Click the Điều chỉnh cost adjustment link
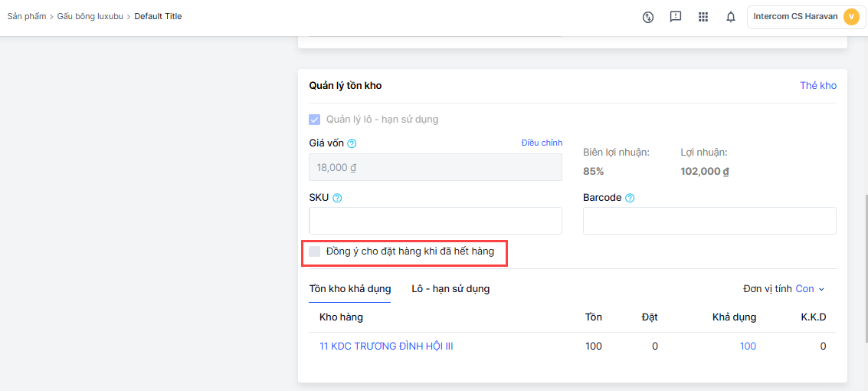 (542, 143)
